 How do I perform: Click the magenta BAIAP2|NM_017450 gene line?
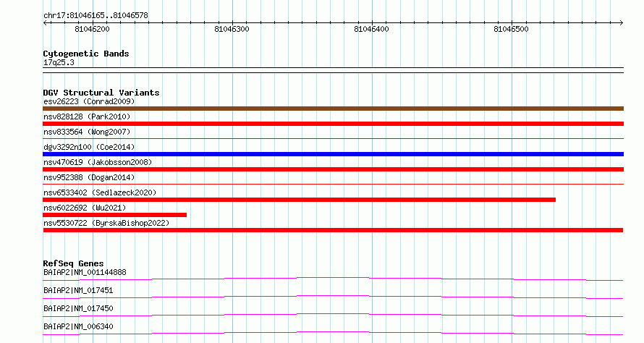(x=333, y=315)
